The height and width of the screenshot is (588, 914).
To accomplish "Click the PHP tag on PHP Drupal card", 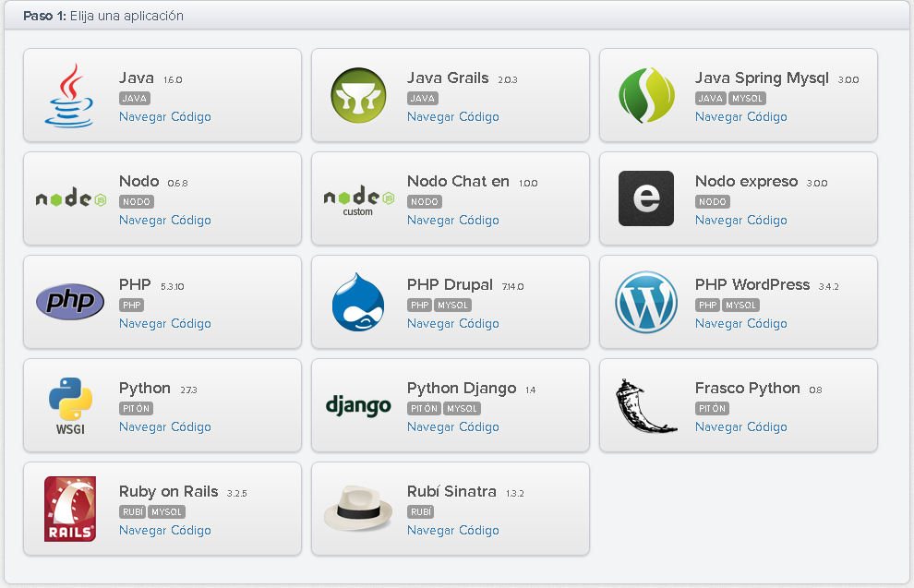I will point(419,305).
